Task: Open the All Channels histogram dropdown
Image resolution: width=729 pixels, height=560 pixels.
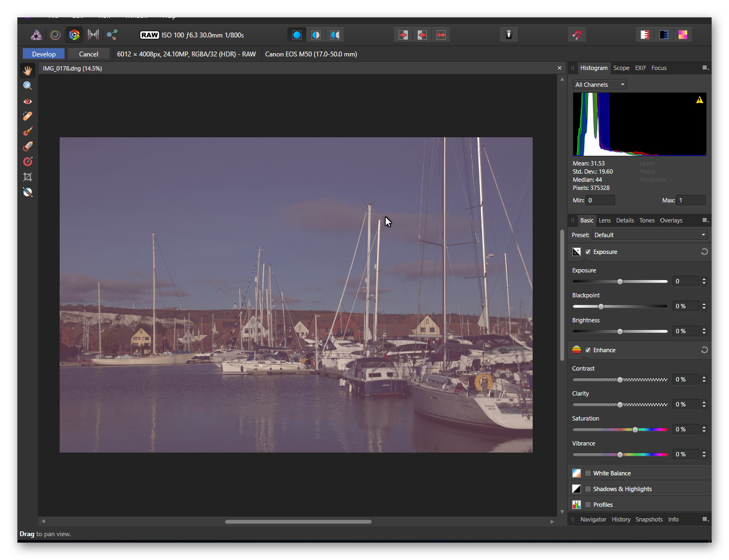Action: pyautogui.click(x=599, y=85)
